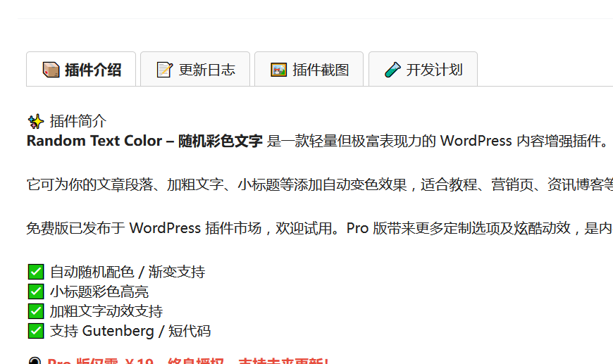The image size is (613, 364).
Task: Click the 插件简介 heading text
Action: point(78,121)
